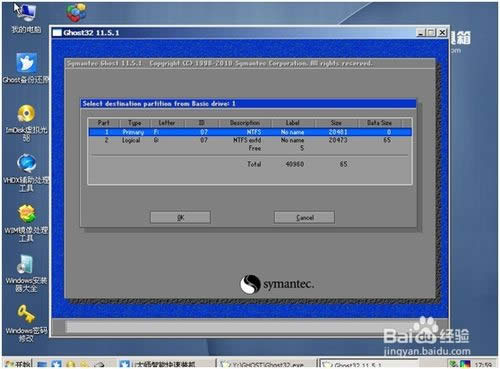500x369 pixels.
Task: Select partition 1 Primary NTFS row
Action: coord(250,132)
